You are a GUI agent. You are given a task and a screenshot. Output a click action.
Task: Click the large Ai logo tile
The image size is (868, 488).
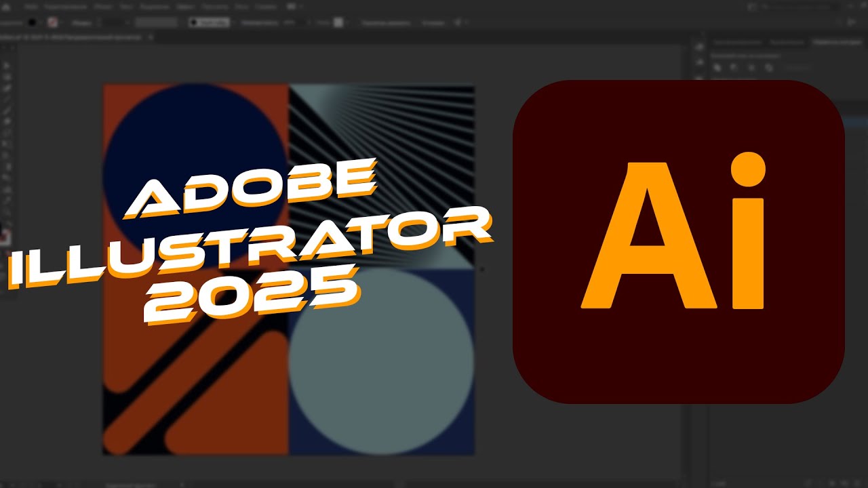point(678,242)
